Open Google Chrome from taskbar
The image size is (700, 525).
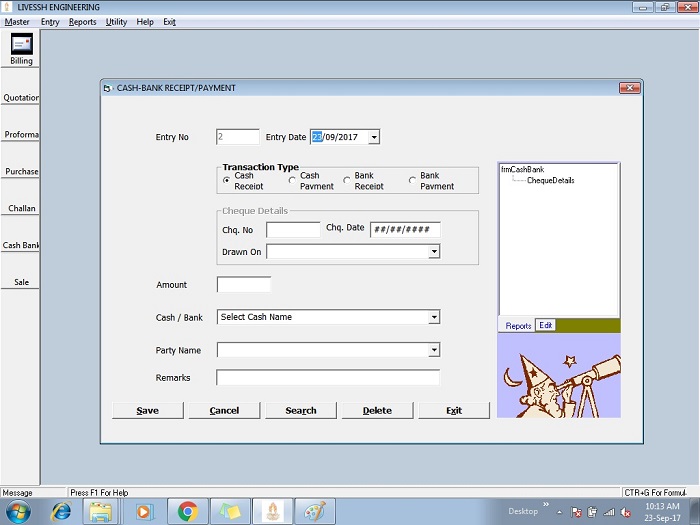188,511
